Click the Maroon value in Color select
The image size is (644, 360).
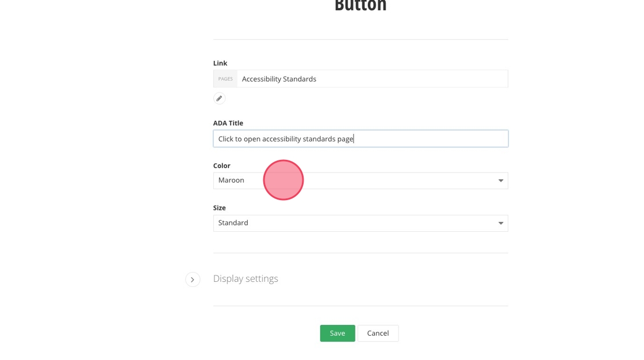pos(231,181)
